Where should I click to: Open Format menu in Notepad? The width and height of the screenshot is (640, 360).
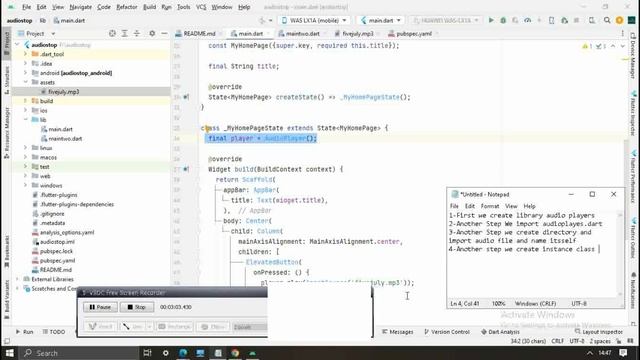tap(490, 206)
